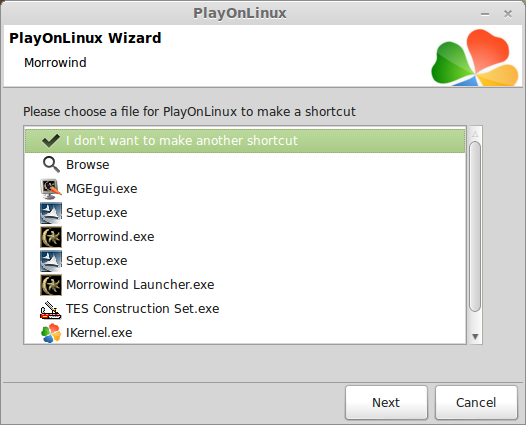Minimize the PlayOnLinux window
The image size is (526, 425).
(x=485, y=14)
